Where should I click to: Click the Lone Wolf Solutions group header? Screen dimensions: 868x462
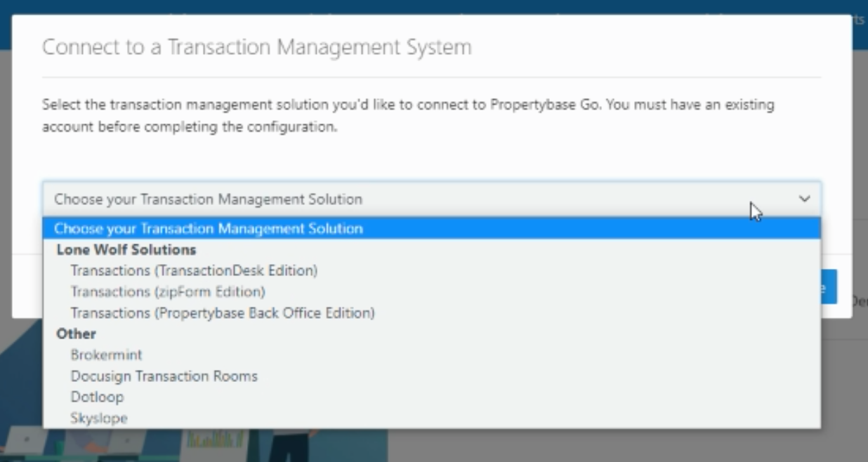[x=126, y=249]
